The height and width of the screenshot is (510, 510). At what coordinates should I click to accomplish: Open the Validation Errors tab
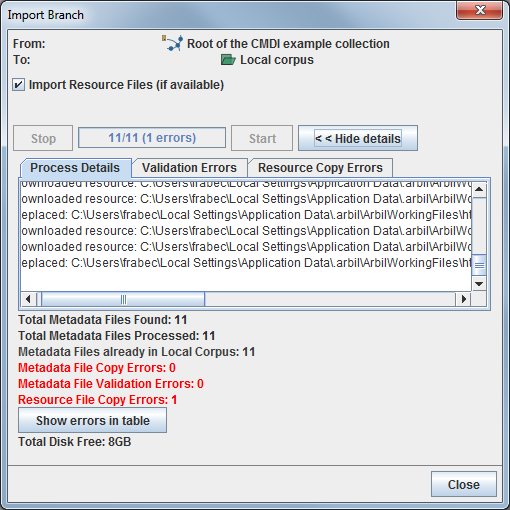(x=189, y=168)
